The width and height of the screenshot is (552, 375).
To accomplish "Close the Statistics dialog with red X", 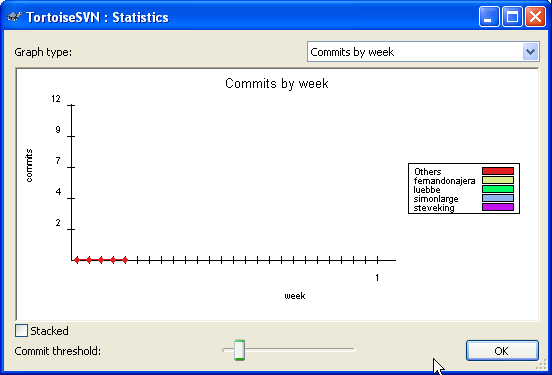I will [535, 17].
